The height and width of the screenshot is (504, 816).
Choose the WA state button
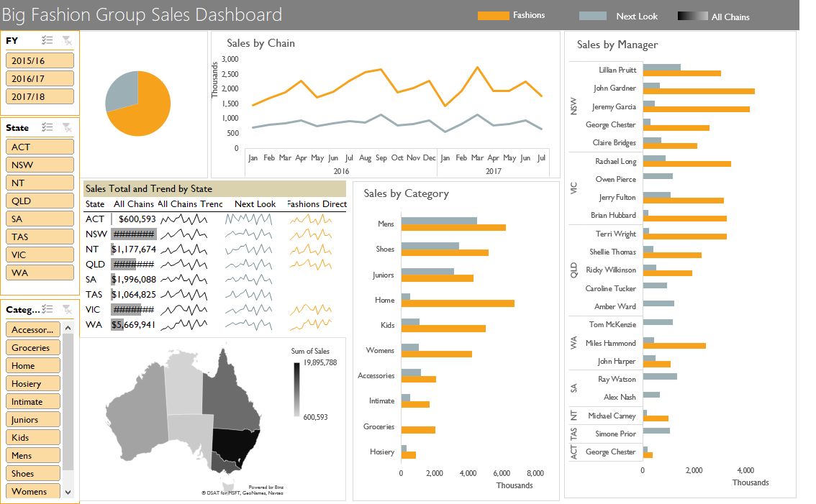tap(40, 272)
